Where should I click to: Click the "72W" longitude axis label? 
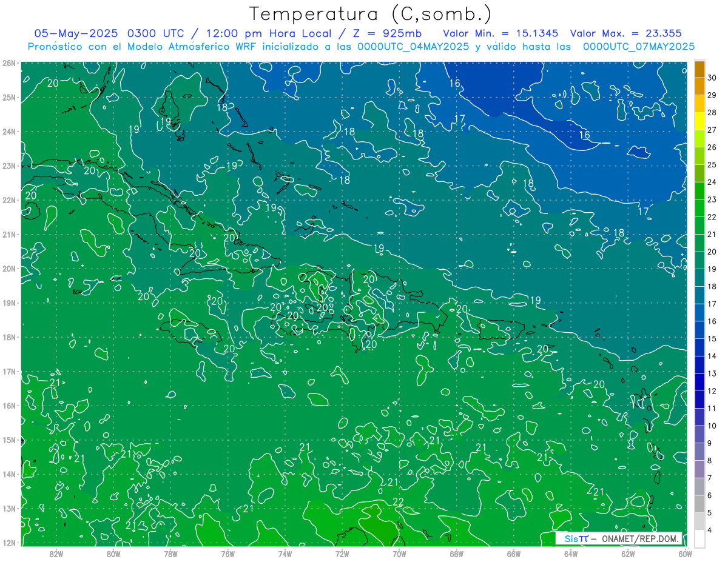click(342, 553)
